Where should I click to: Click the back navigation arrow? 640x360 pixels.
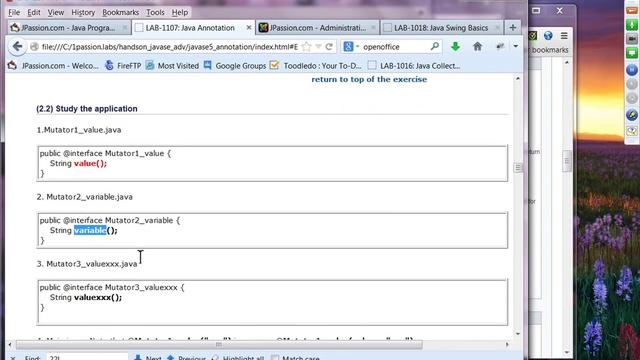coord(17,47)
